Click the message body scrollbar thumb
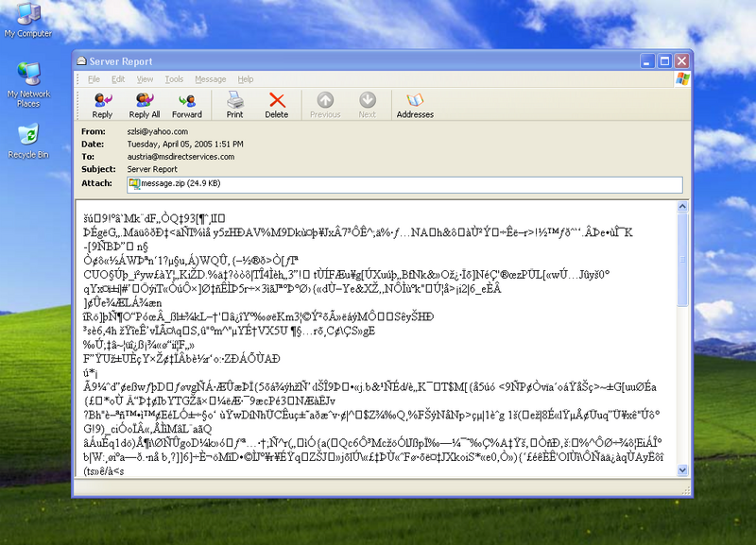756x545 pixels. [x=682, y=259]
